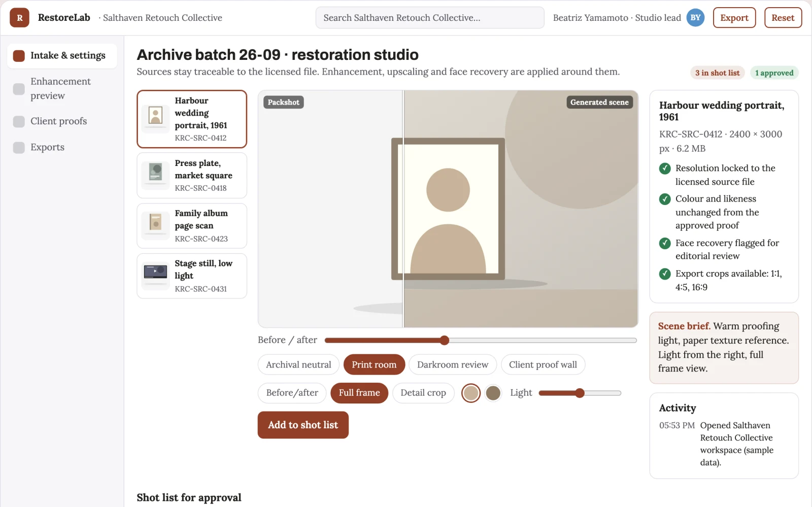Viewport: 812px width, 507px height.
Task: Click the Light slider handle
Action: point(580,393)
